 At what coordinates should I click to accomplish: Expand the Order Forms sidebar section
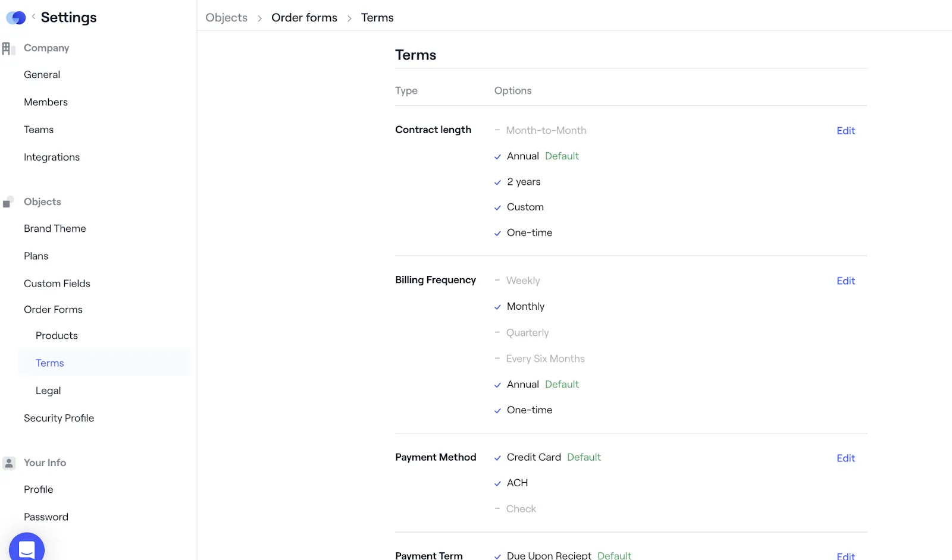tap(53, 310)
